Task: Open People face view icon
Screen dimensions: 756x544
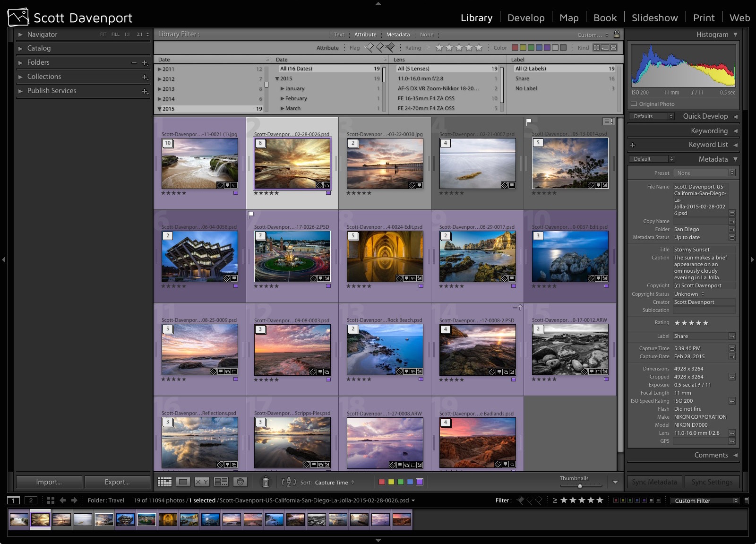Action: 240,482
